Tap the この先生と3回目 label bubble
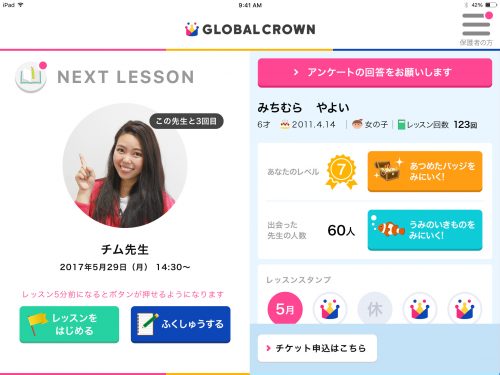This screenshot has width=500, height=375. coord(186,121)
